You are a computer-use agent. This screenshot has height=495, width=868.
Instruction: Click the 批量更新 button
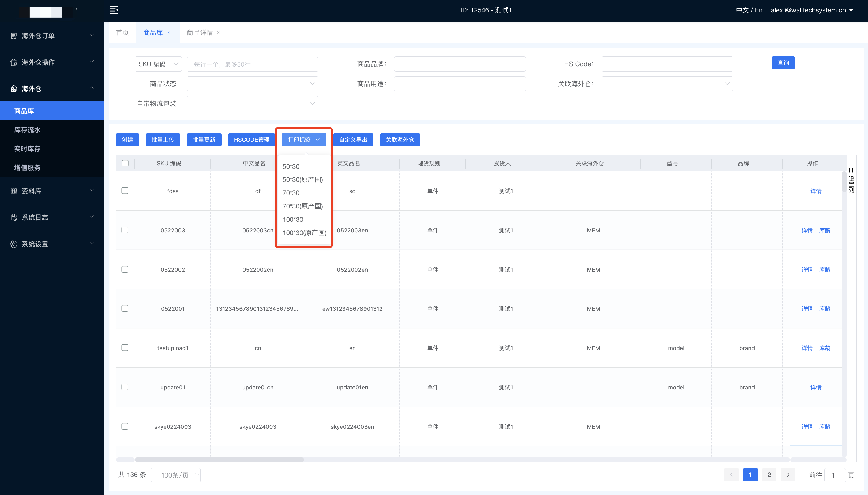tap(204, 140)
